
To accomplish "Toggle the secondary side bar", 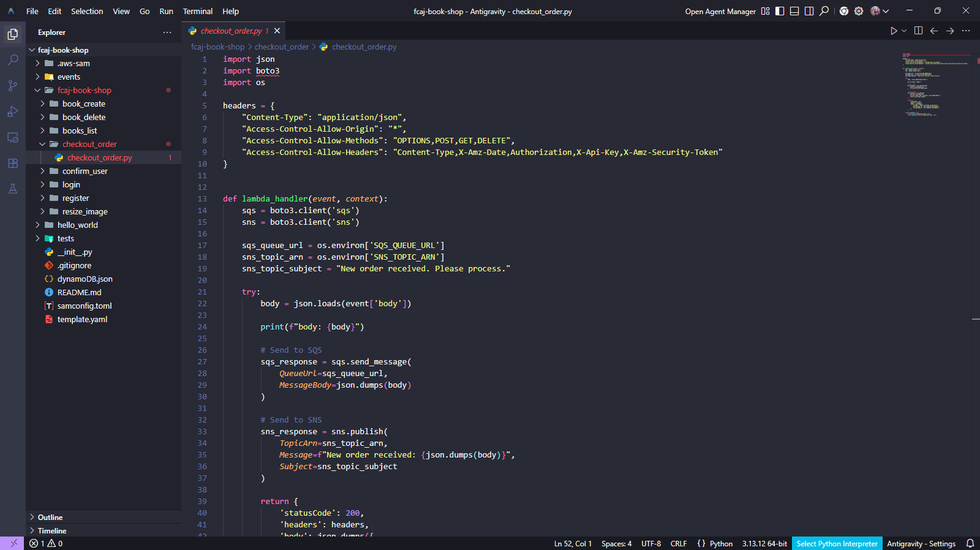I will coord(809,11).
